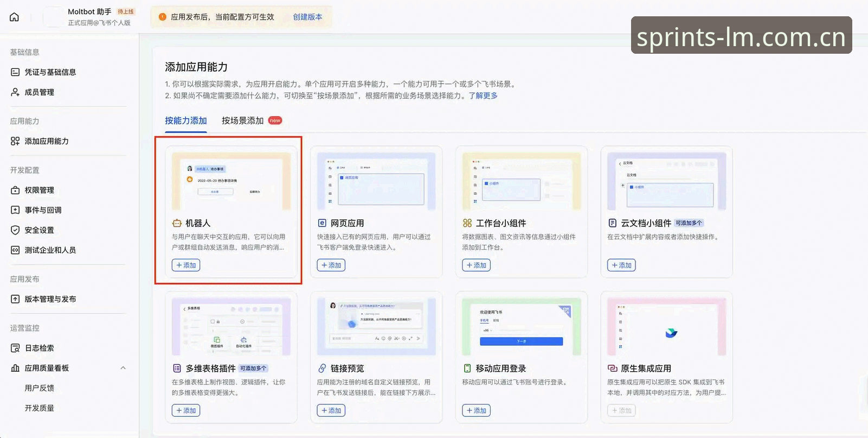Add the 网页应用 capability
This screenshot has width=868, height=438.
pos(331,265)
